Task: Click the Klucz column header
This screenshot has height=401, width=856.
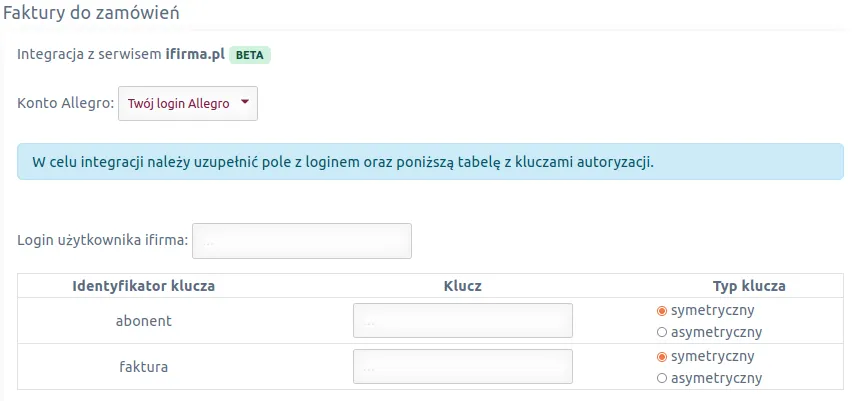Action: coord(462,286)
